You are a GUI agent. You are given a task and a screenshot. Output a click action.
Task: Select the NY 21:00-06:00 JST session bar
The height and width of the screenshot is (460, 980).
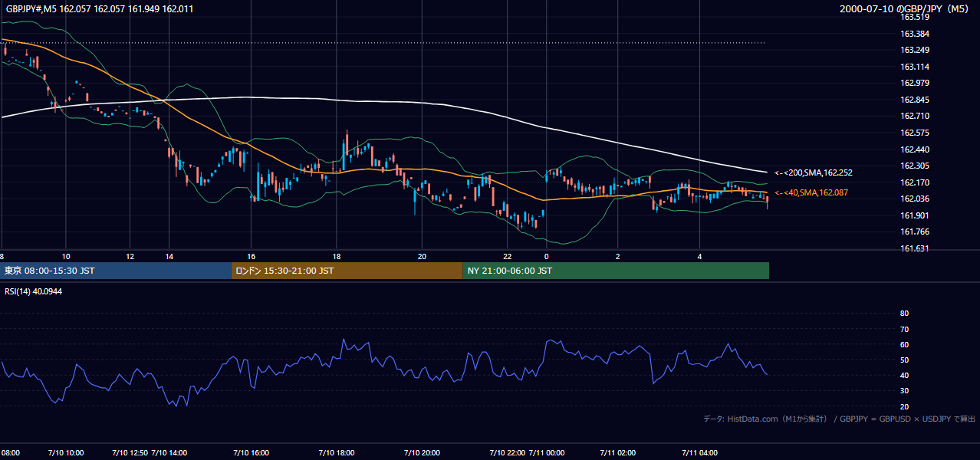tap(616, 271)
